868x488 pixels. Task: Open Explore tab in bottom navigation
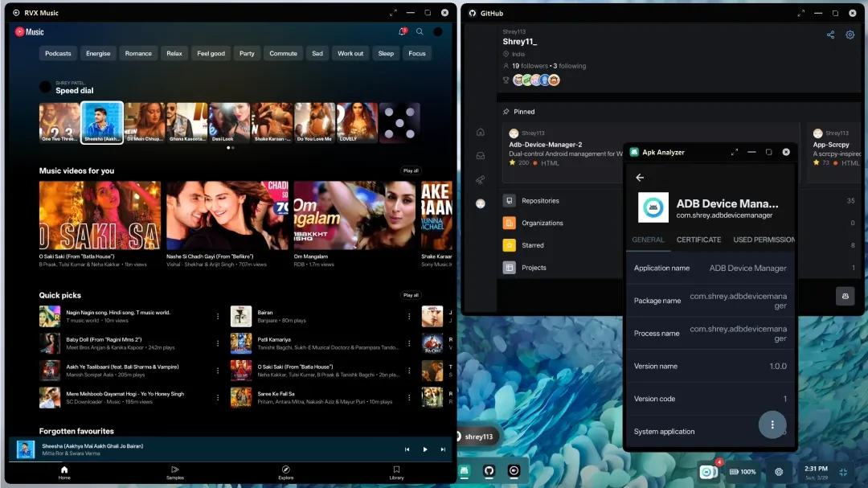[285, 473]
